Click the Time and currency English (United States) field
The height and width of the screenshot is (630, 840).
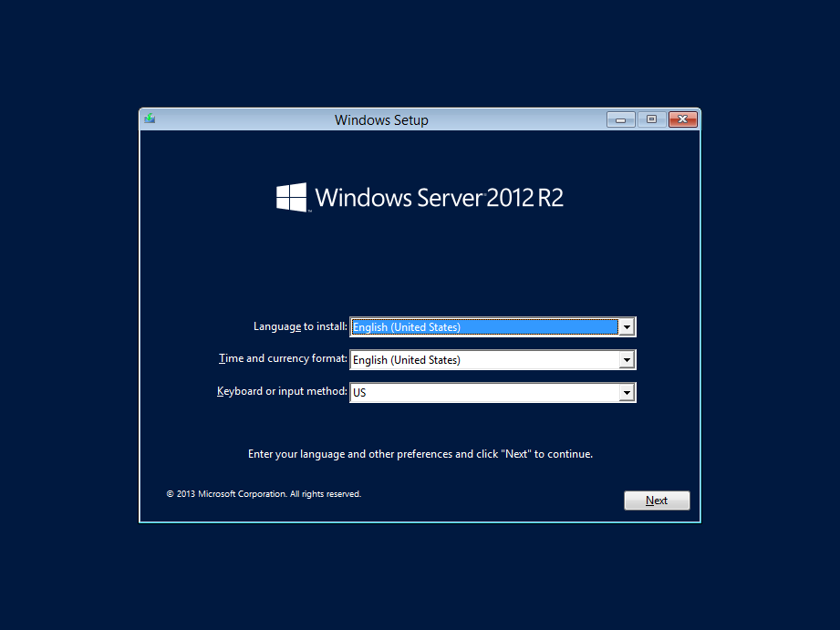click(x=483, y=360)
